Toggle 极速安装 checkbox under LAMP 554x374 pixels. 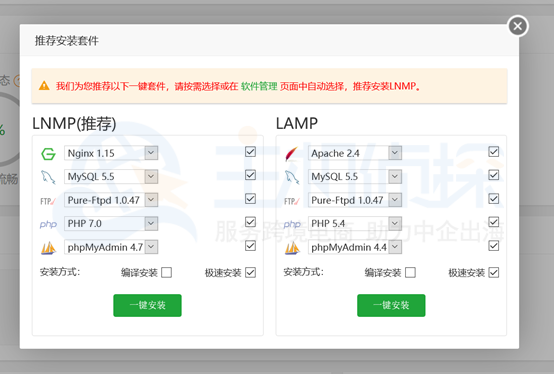coord(494,273)
